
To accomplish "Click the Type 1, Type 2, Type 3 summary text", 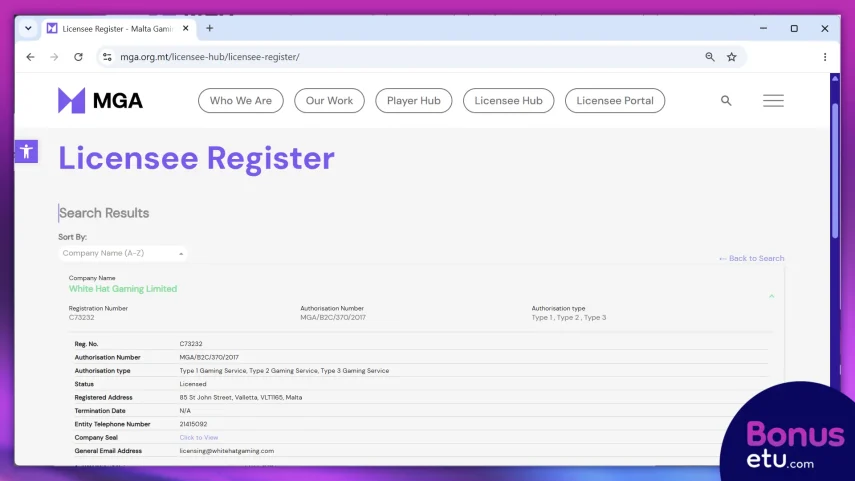I will click(x=569, y=317).
